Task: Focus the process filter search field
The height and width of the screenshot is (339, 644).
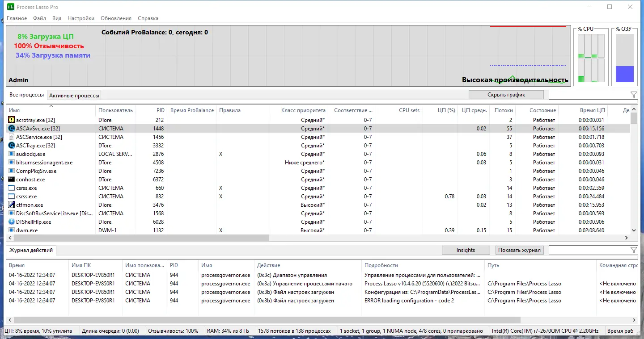Action: click(x=589, y=95)
